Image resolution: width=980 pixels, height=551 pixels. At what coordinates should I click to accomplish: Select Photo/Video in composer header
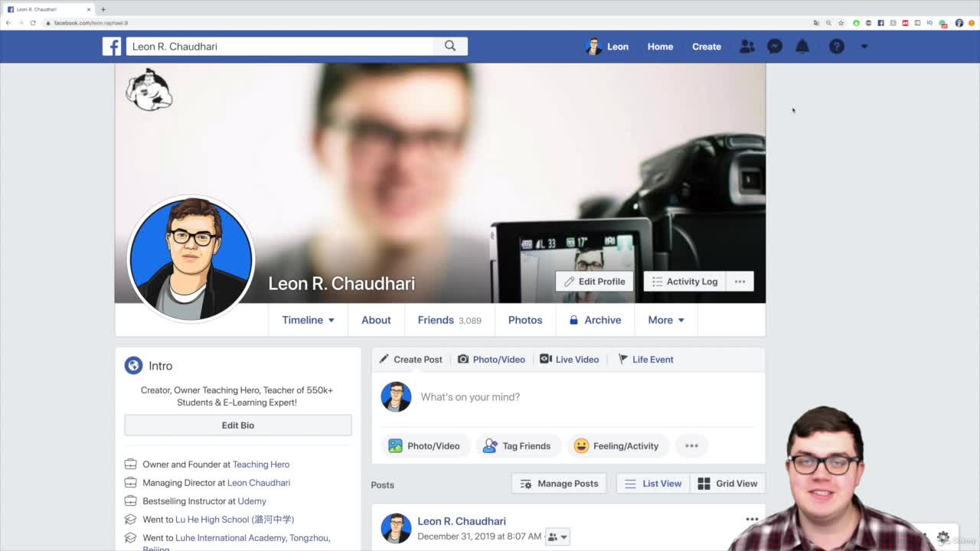point(492,359)
